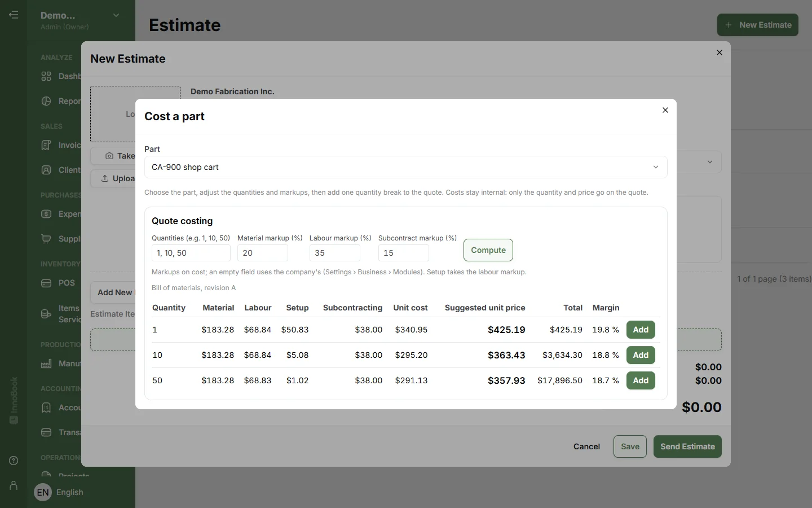
Task: Open the Reports sidebar icon
Action: point(46,101)
